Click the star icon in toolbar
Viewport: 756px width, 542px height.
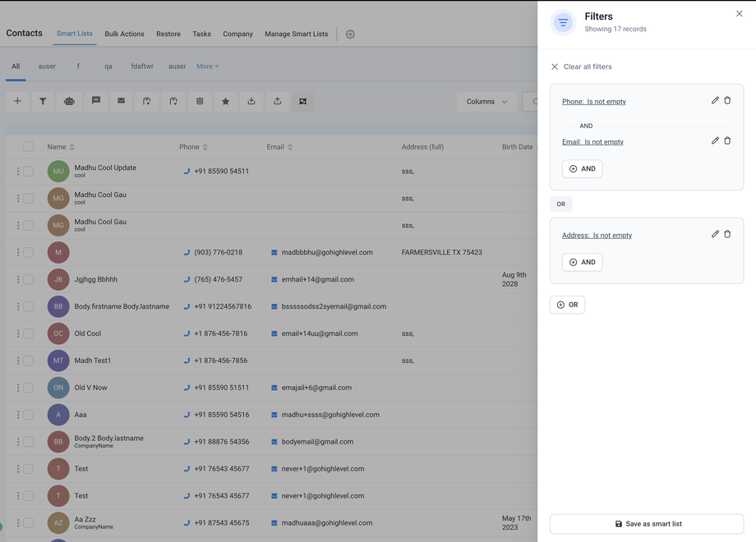click(225, 101)
